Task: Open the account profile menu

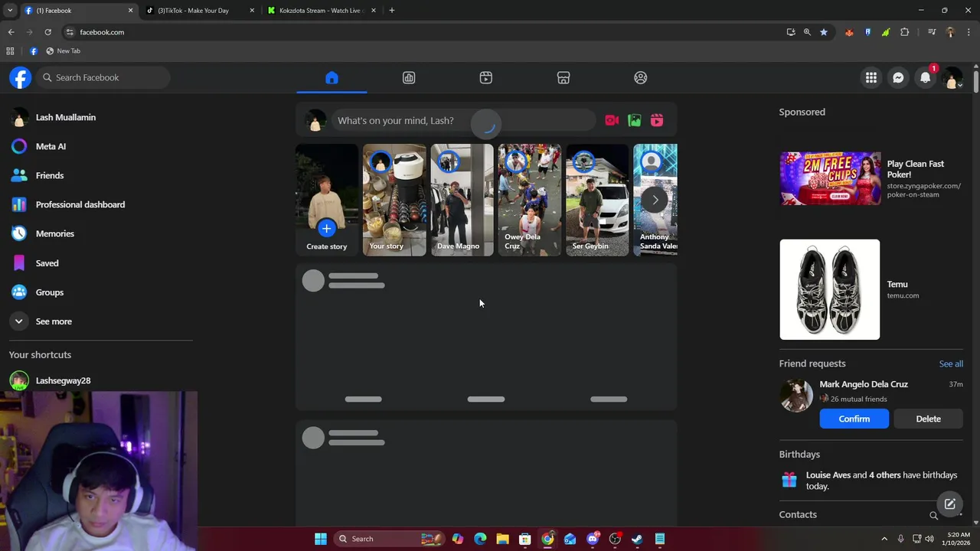Action: click(x=952, y=77)
